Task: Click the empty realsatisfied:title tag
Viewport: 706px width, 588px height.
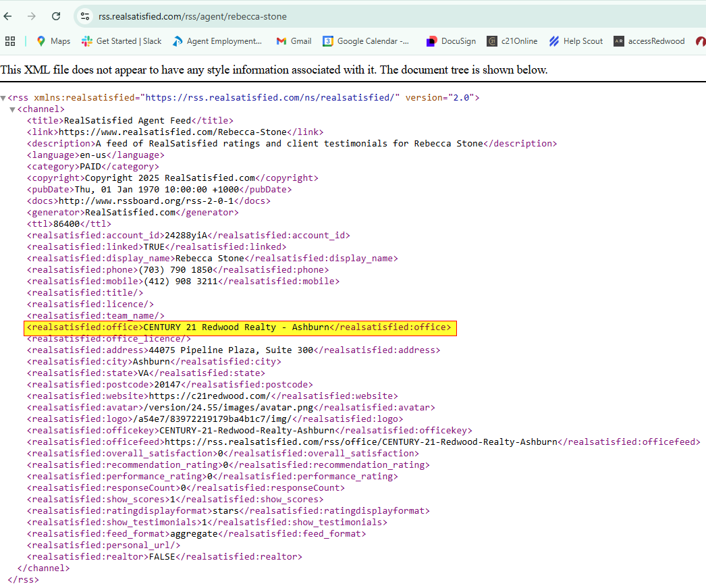Action: (x=85, y=293)
